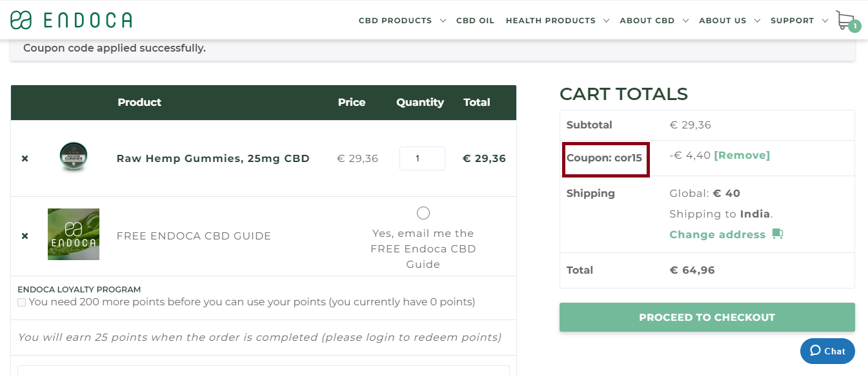Remove Raw Hemp Gummies using the x icon

pos(25,158)
